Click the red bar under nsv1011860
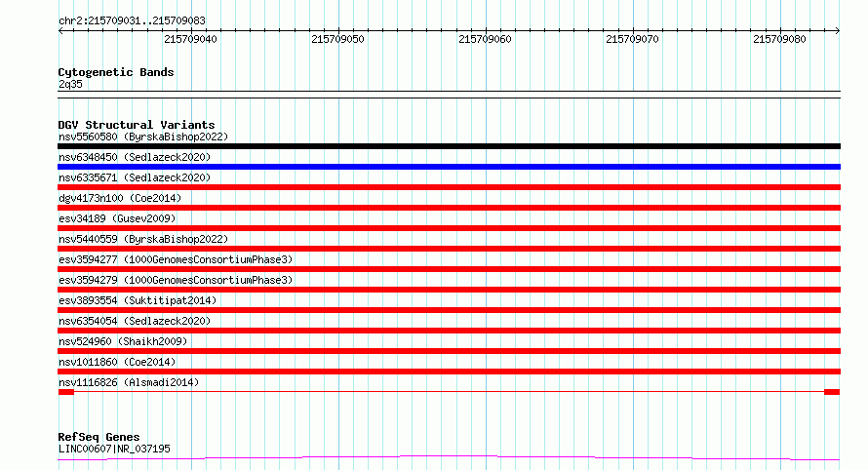 pyautogui.click(x=449, y=372)
